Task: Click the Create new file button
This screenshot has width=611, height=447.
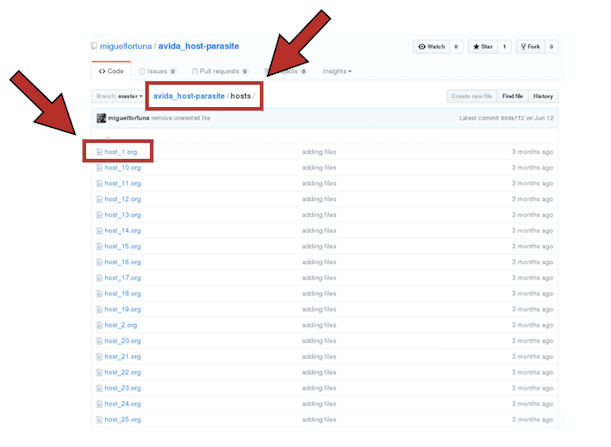Action: [472, 96]
